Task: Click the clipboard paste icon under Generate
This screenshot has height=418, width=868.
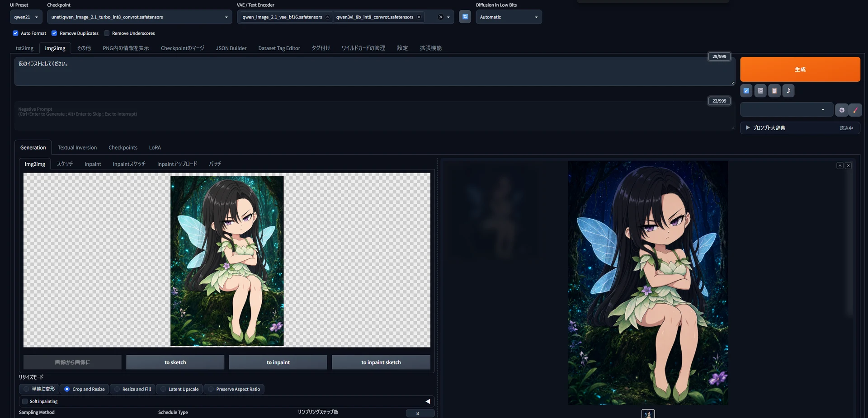Action: 774,91
